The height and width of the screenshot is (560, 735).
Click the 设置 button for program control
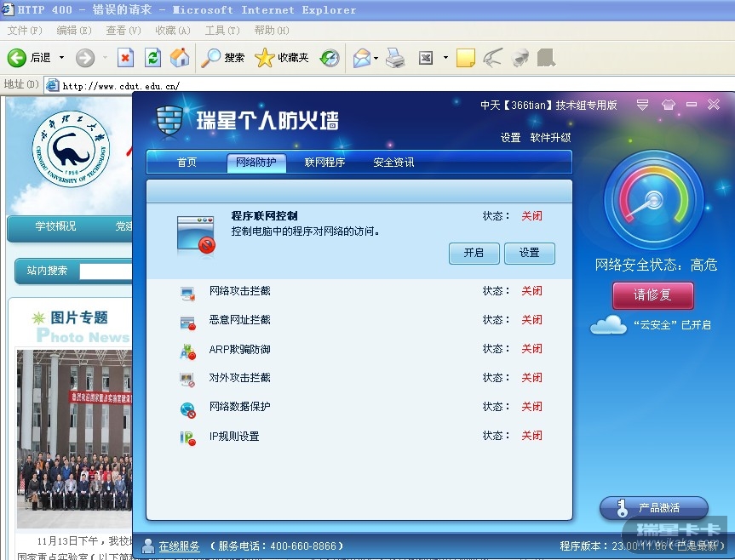click(x=530, y=254)
